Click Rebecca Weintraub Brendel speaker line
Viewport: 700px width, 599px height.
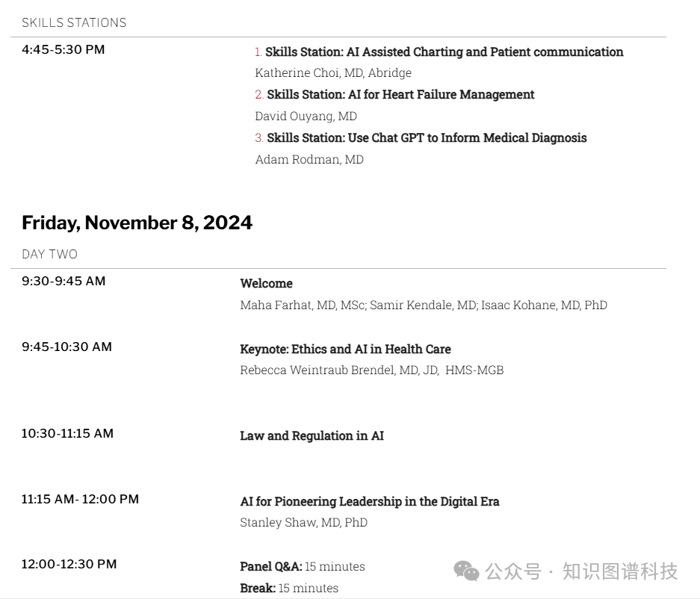(x=372, y=370)
